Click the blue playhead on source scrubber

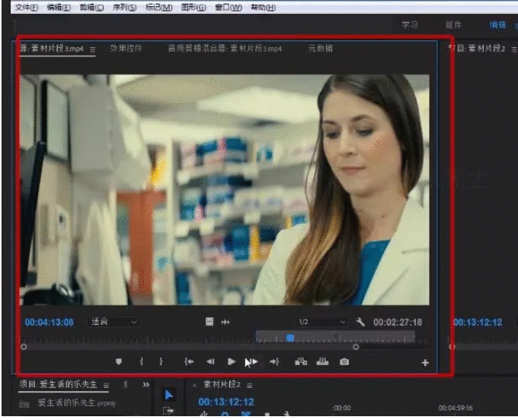click(x=290, y=337)
